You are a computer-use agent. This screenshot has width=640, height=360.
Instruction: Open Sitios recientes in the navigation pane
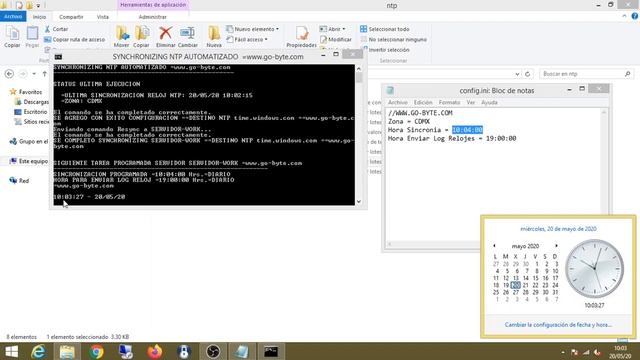[x=32, y=122]
